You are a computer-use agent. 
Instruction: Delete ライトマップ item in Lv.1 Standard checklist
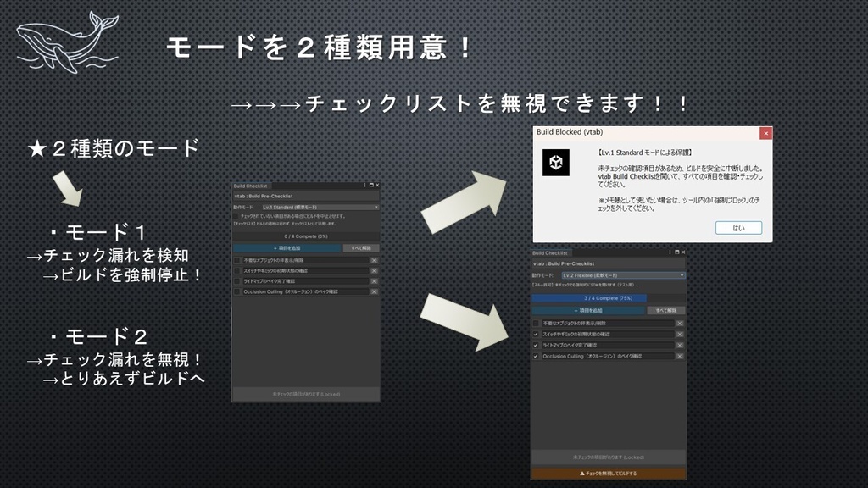click(x=374, y=281)
